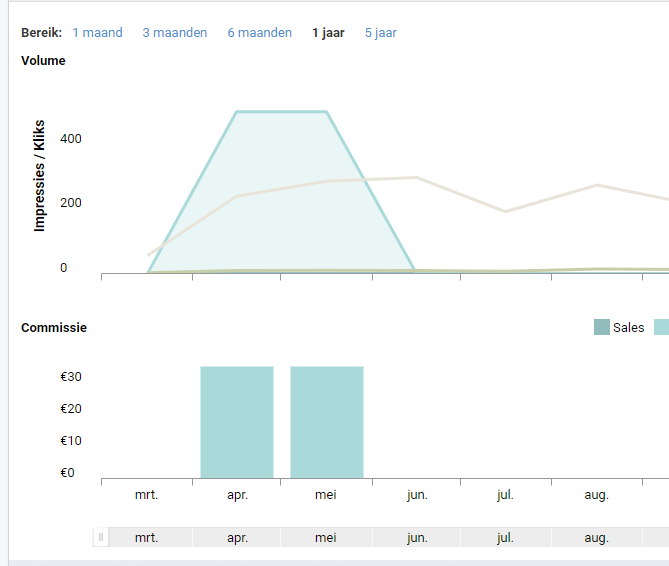Click mei in the range navigator

pyautogui.click(x=326, y=537)
